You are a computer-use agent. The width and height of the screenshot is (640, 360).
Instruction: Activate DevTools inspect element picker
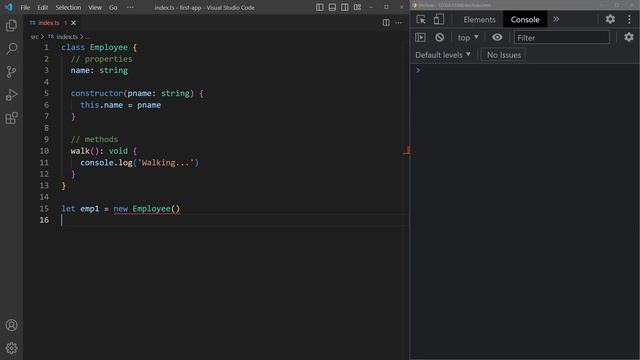421,19
